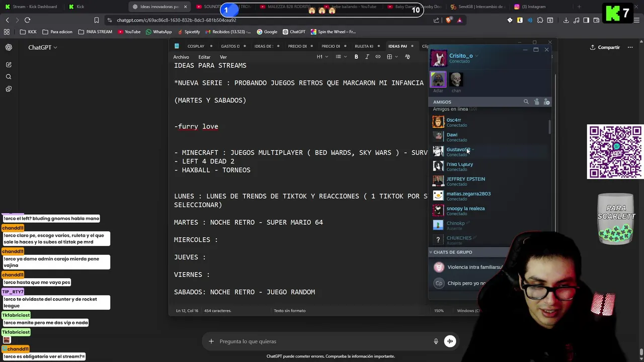Viewport: 644px width, 362px height.
Task: Open the Ver menu in Notepad
Action: 223,57
